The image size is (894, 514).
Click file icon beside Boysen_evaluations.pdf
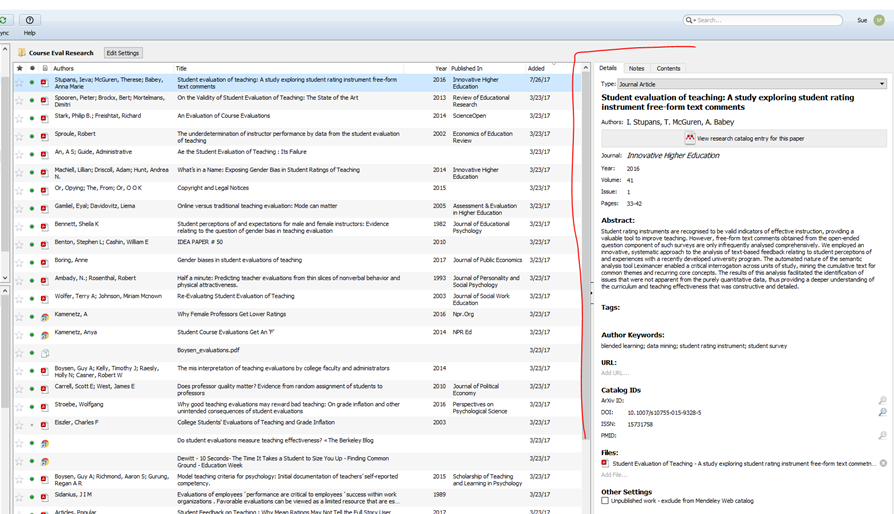pos(44,353)
